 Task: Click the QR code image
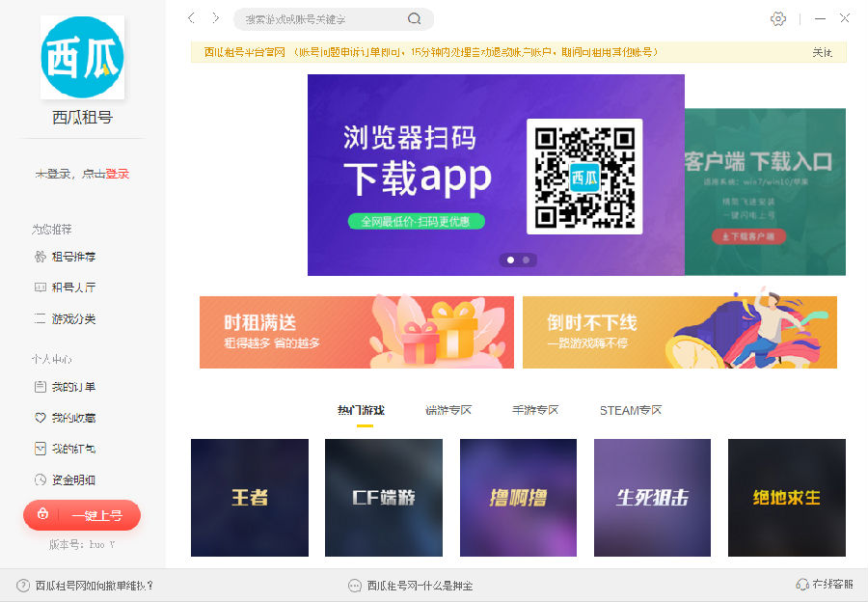click(584, 177)
